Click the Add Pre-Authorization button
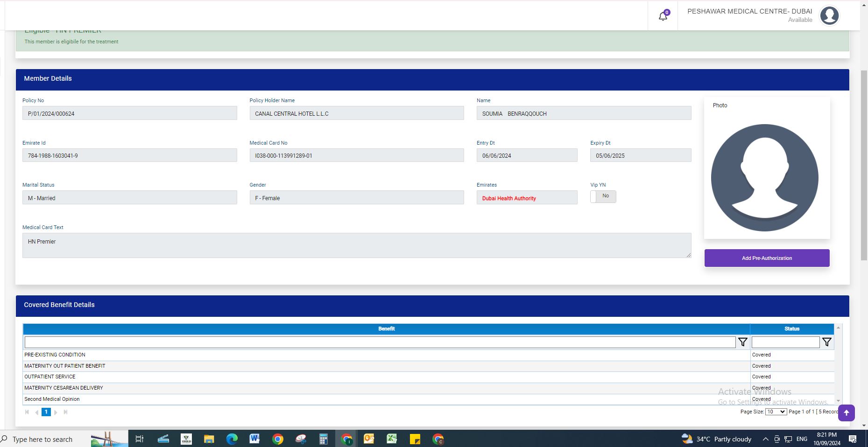Screen dimensions: 868x447 767,258
